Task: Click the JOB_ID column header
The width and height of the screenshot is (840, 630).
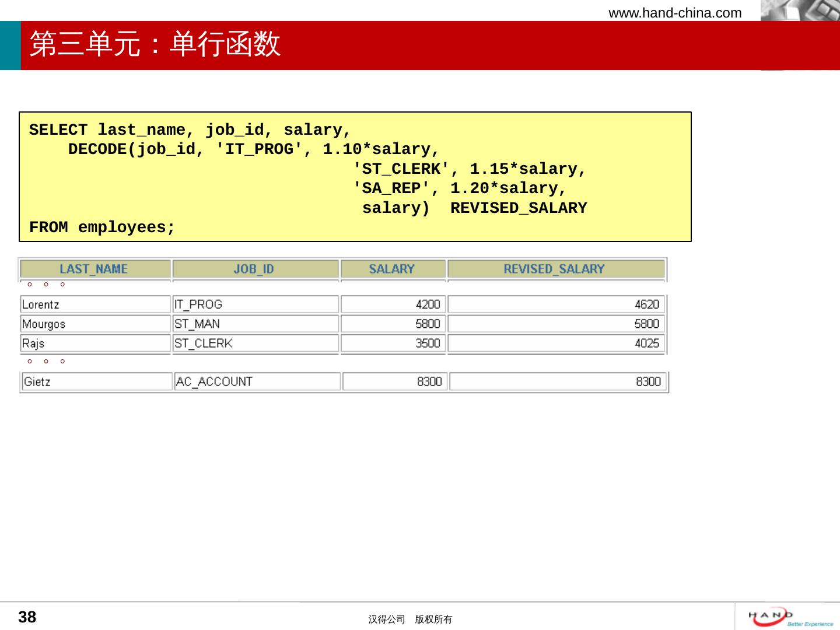Action: 254,269
